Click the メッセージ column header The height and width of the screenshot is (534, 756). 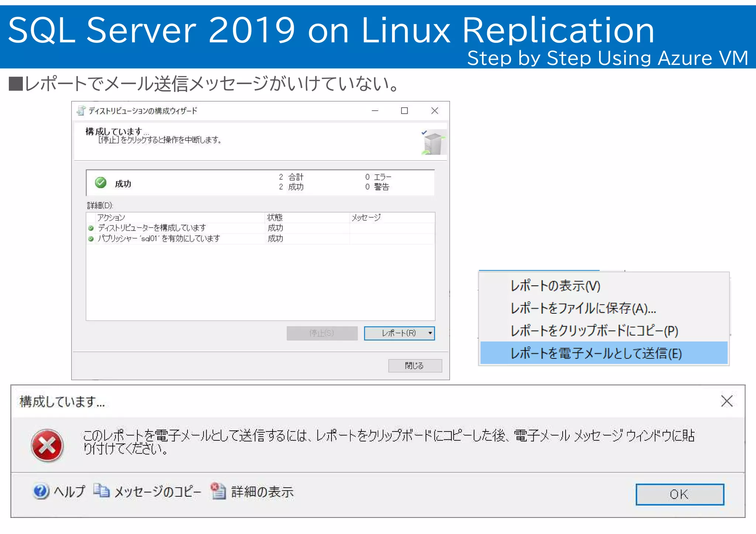(x=392, y=218)
